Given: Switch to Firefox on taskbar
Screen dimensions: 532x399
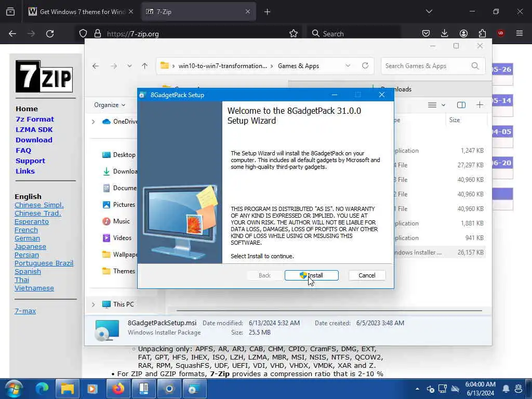Looking at the screenshot, I should tap(118, 389).
